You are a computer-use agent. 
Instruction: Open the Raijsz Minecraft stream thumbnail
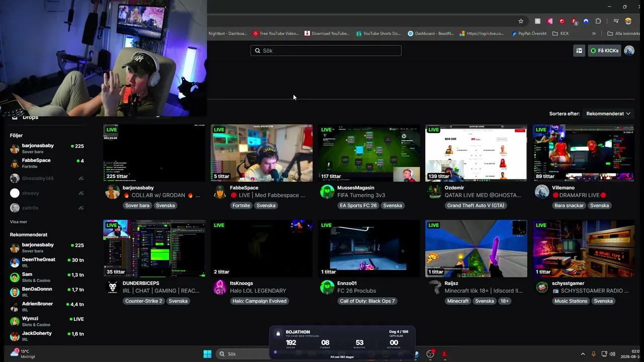[476, 248]
